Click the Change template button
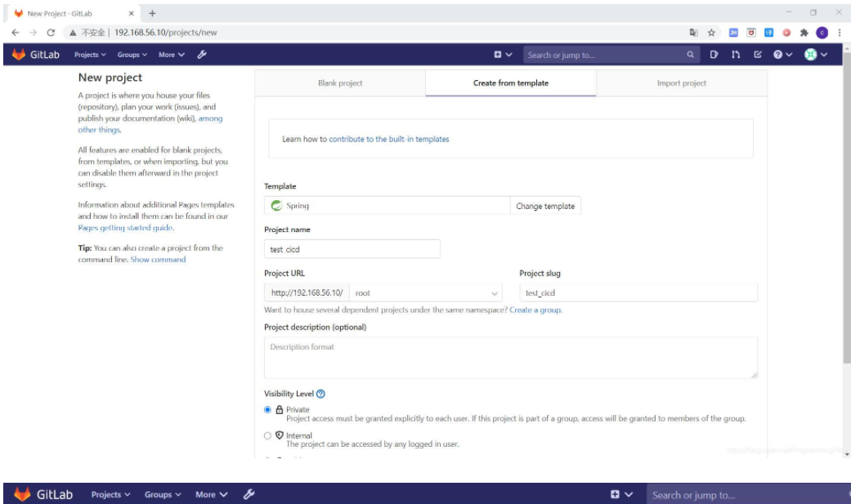This screenshot has width=851, height=504. pos(544,206)
